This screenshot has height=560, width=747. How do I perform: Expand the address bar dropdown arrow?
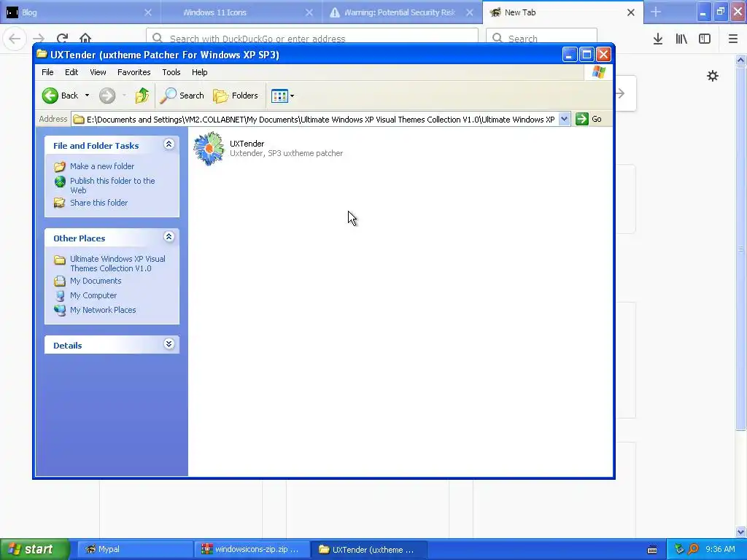564,119
